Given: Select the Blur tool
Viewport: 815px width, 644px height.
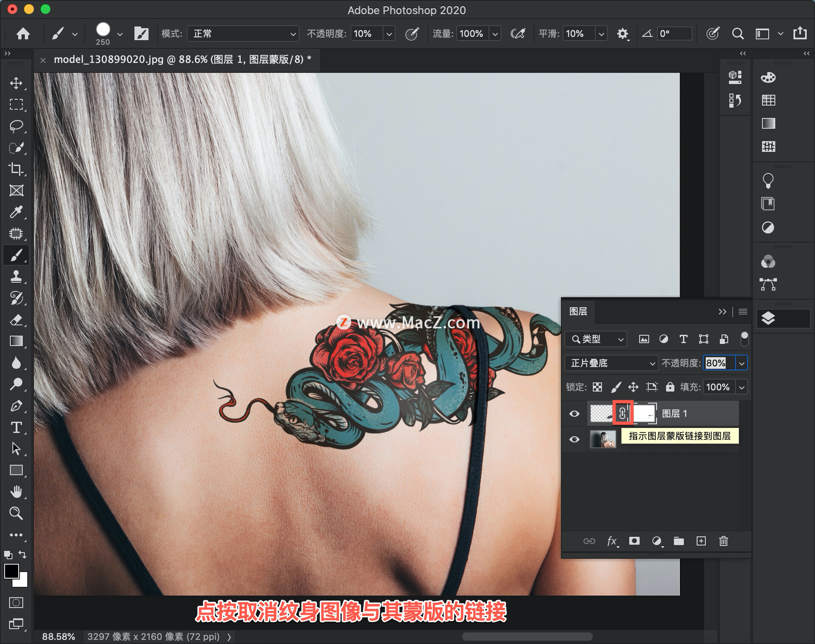Looking at the screenshot, I should 16,363.
